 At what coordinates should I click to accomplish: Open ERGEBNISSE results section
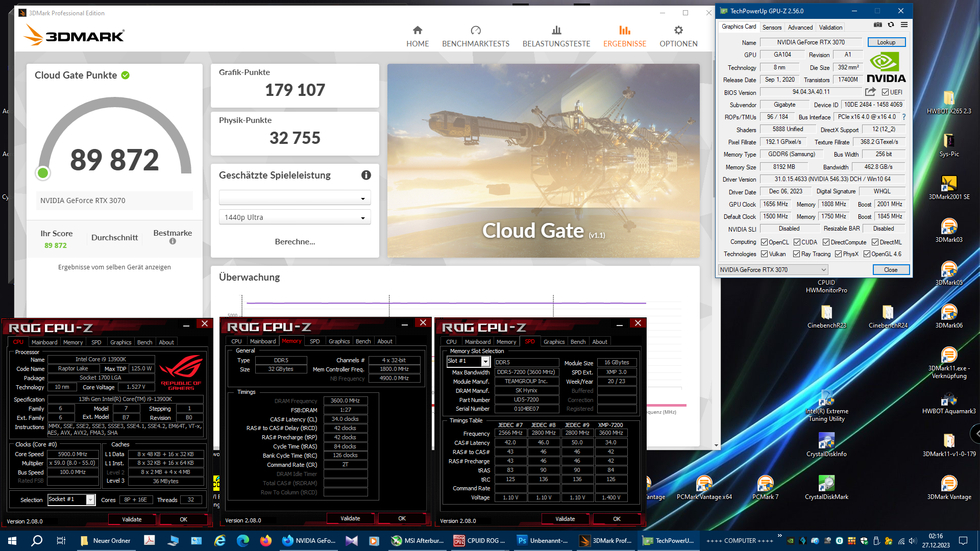(x=625, y=37)
